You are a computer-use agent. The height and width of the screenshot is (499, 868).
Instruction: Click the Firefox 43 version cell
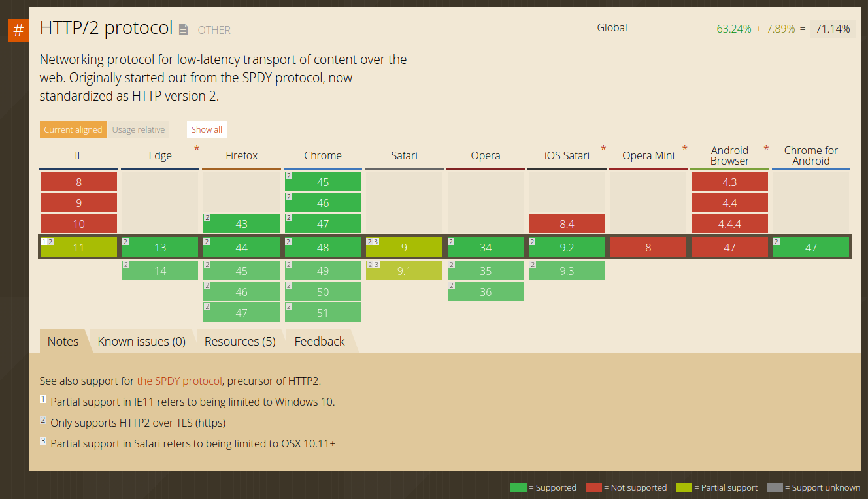coord(242,224)
